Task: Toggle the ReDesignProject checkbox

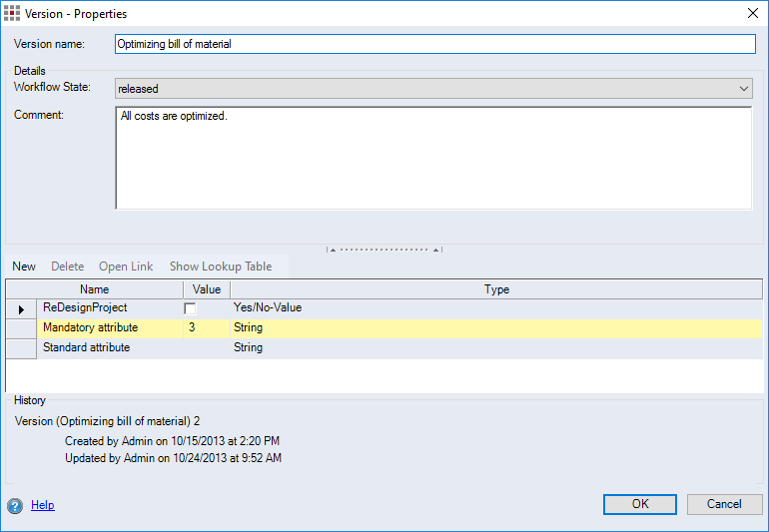Action: tap(190, 309)
